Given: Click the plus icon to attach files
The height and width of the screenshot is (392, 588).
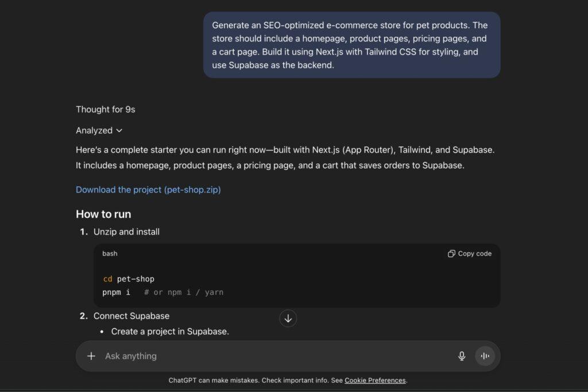Looking at the screenshot, I should [x=91, y=356].
